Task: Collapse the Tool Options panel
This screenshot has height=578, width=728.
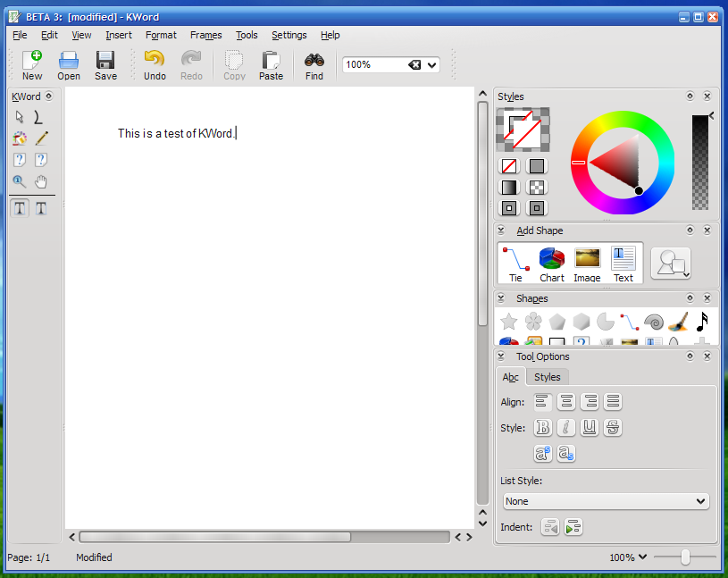Action: click(501, 356)
